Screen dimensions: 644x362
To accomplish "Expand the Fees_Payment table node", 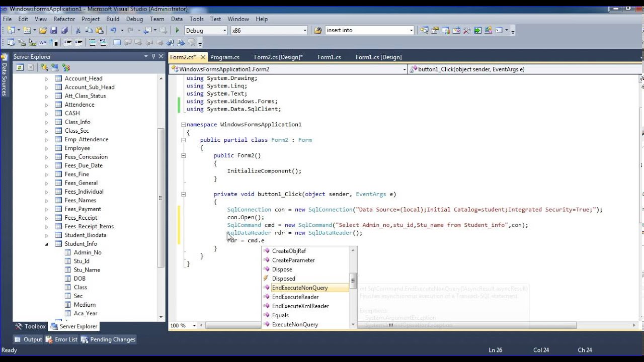I will point(46,209).
